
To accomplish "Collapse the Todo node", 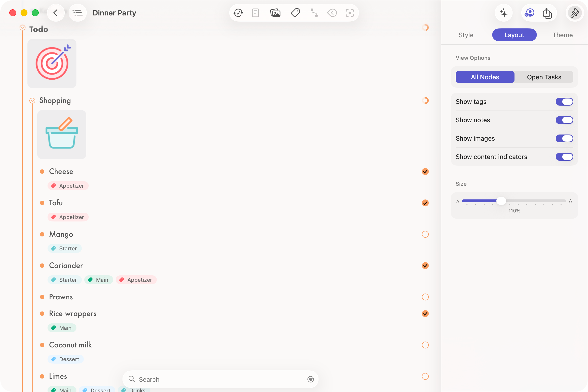I will (23, 27).
